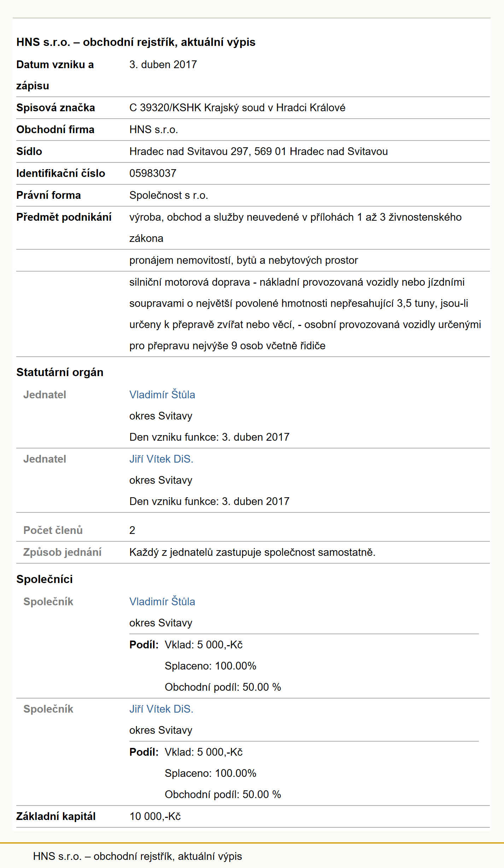Viewport: 504px width, 868px height.
Task: Open Vladimír Štůla link under first Jednatel
Action: click(162, 394)
